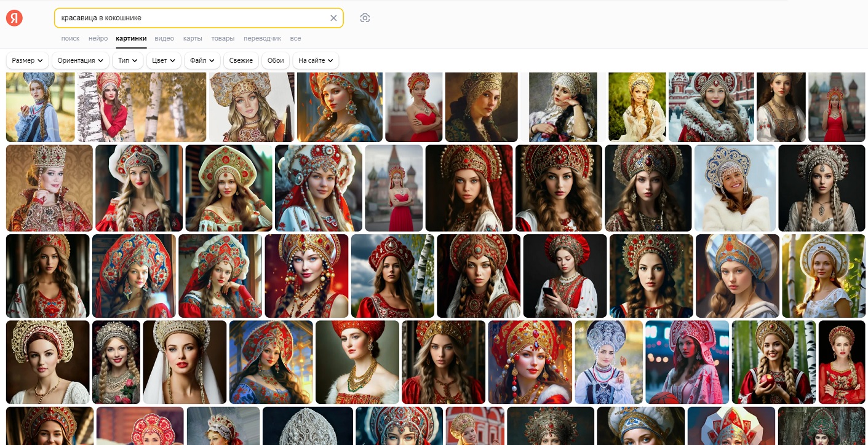The height and width of the screenshot is (445, 868).
Task: Select the переводчик tab
Action: (262, 38)
